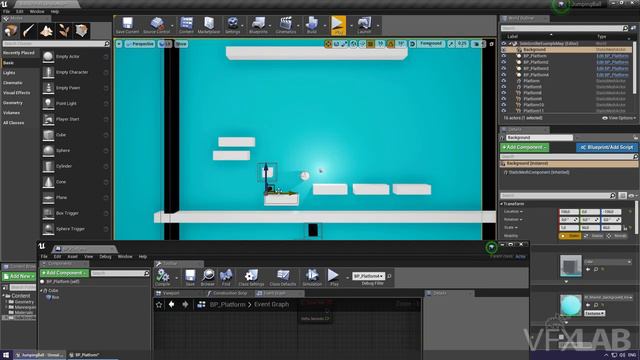Screen dimensions: 640x360
Task: Open the static mesh Cube combo box
Action: click(608, 262)
